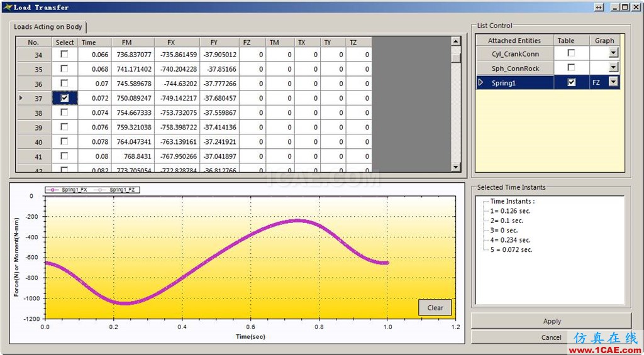
Task: Click the FM column header
Action: (133, 42)
